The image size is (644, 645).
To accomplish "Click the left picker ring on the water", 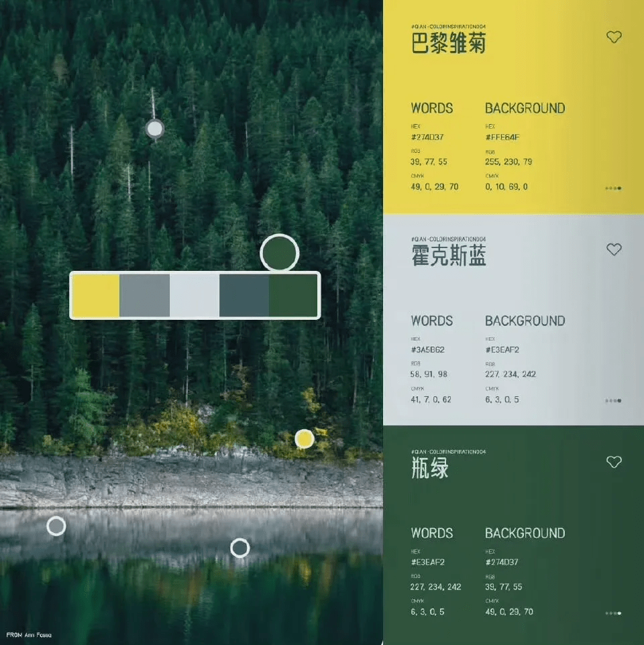I will coord(56,526).
